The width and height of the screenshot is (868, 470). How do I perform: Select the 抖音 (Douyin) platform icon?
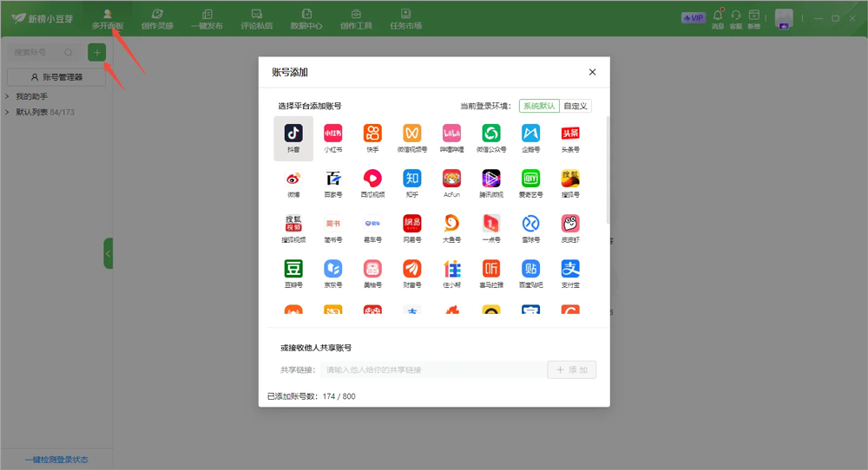tap(293, 137)
